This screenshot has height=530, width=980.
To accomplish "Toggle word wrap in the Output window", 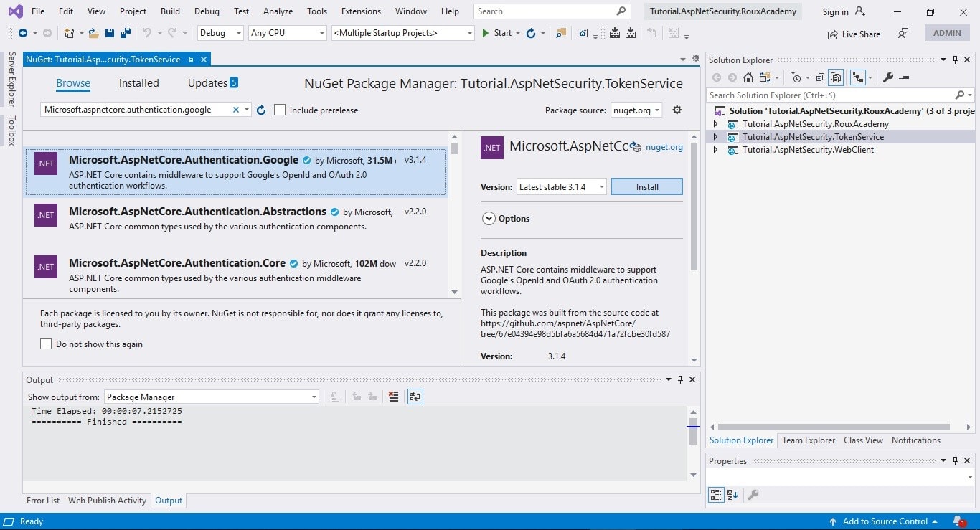I will [415, 396].
